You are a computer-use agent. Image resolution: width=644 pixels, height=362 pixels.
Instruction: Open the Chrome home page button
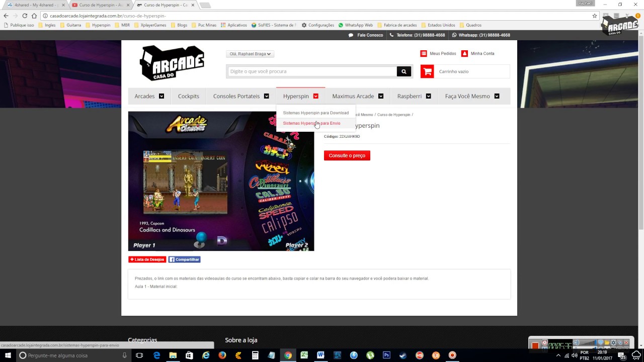(x=34, y=16)
